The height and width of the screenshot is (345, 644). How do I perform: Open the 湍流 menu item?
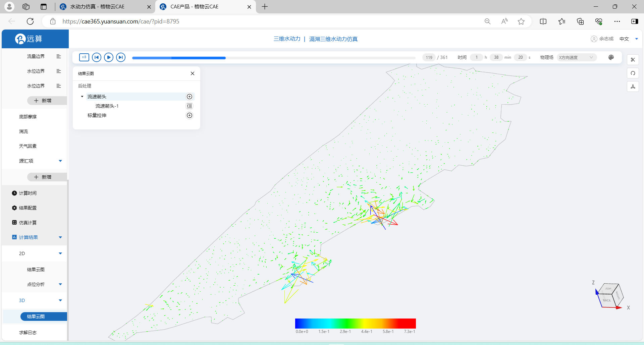(x=23, y=131)
